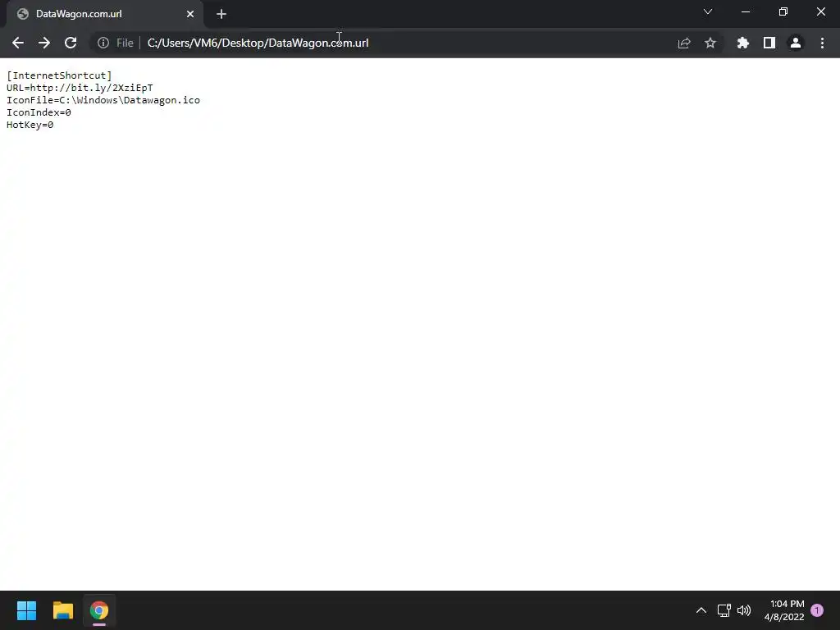Viewport: 840px width, 630px height.
Task: Bookmark this tab with star icon
Action: [710, 43]
